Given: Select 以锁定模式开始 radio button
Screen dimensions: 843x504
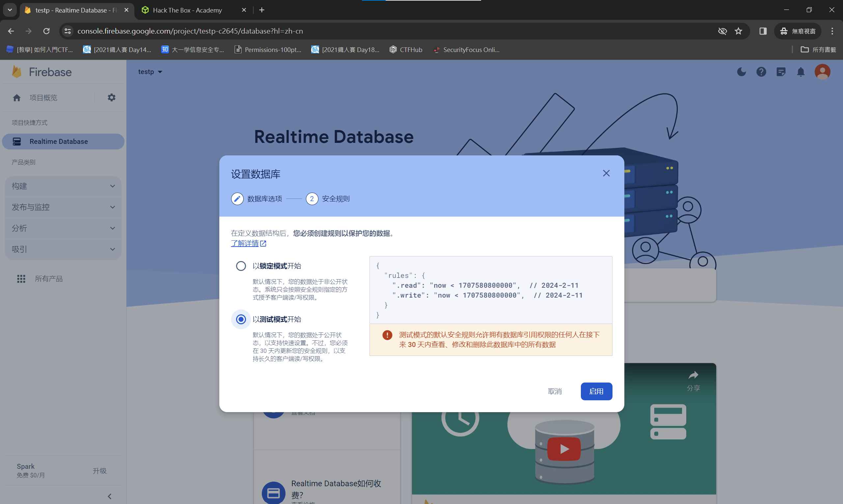Looking at the screenshot, I should pos(241,266).
